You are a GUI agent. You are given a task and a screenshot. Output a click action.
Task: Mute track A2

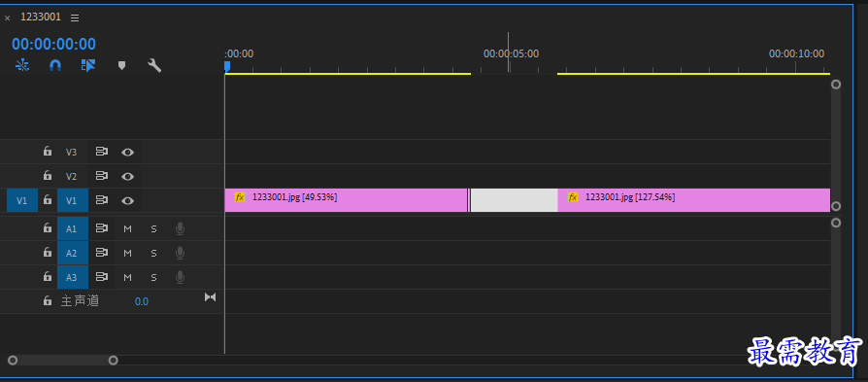tap(128, 253)
